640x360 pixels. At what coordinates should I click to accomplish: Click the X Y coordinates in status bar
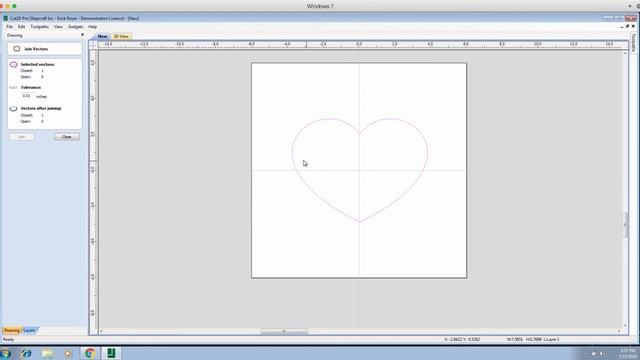click(462, 340)
